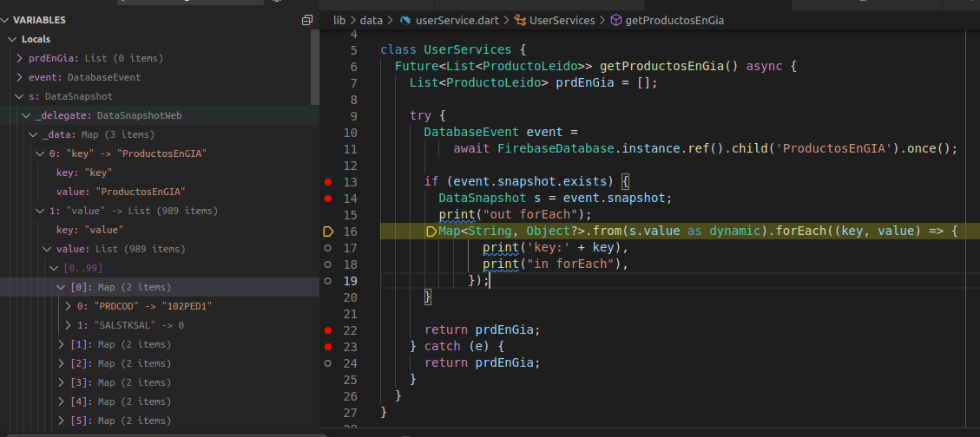Click the Collapse All icon in Variables header

pyautogui.click(x=307, y=20)
